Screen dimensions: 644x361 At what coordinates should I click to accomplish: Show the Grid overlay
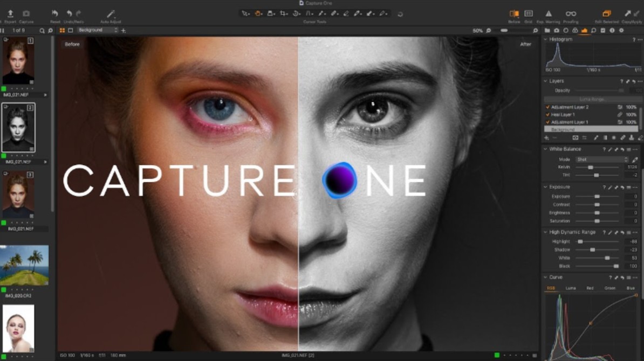(x=529, y=13)
